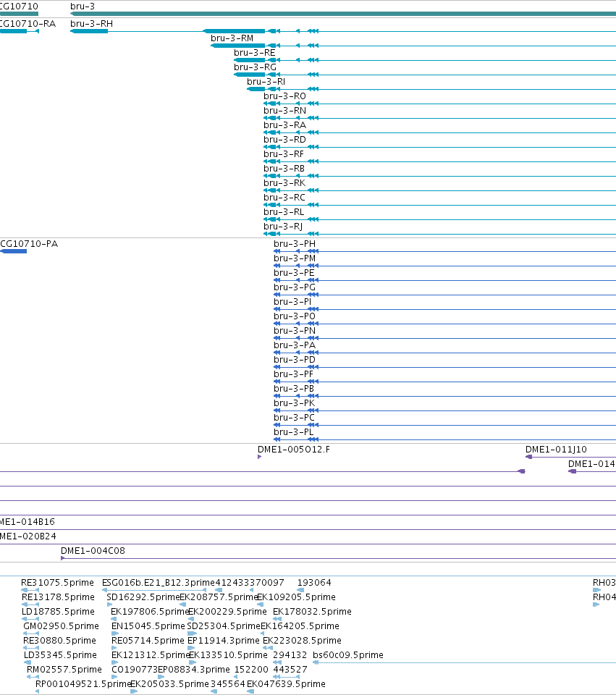This screenshot has width=616, height=695.
Task: Click protein feature bru-3-PH
Action: pyautogui.click(x=295, y=244)
